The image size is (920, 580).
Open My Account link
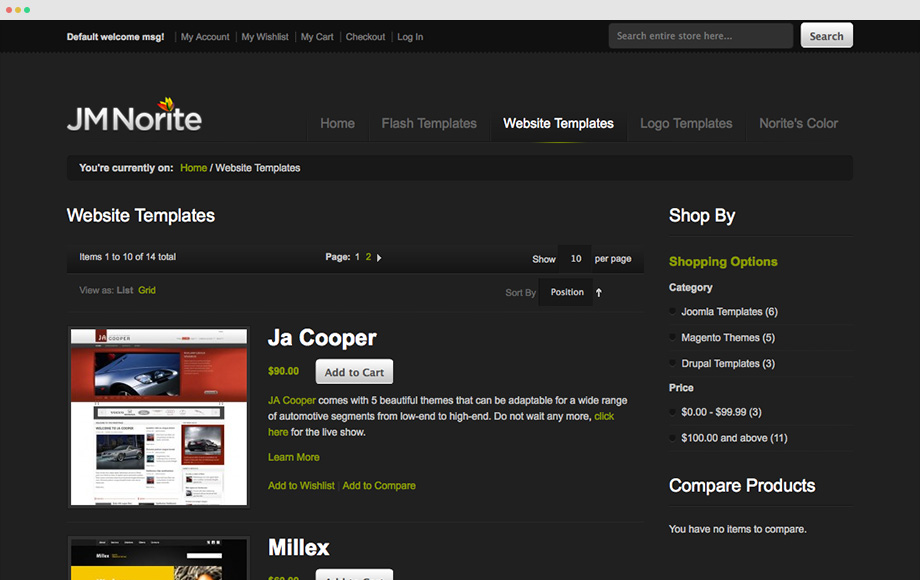click(205, 37)
